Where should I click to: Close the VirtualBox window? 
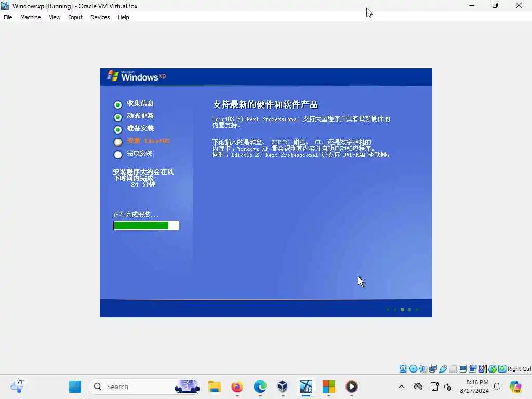519,5
